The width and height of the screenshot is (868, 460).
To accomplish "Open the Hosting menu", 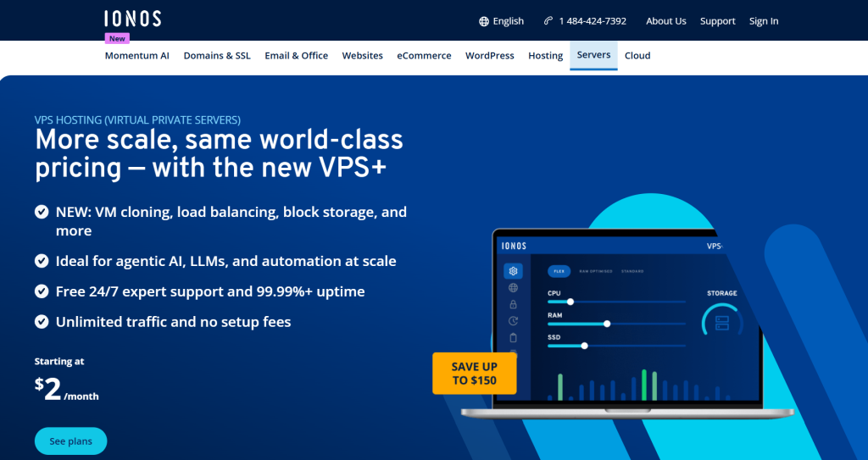I will pos(545,55).
